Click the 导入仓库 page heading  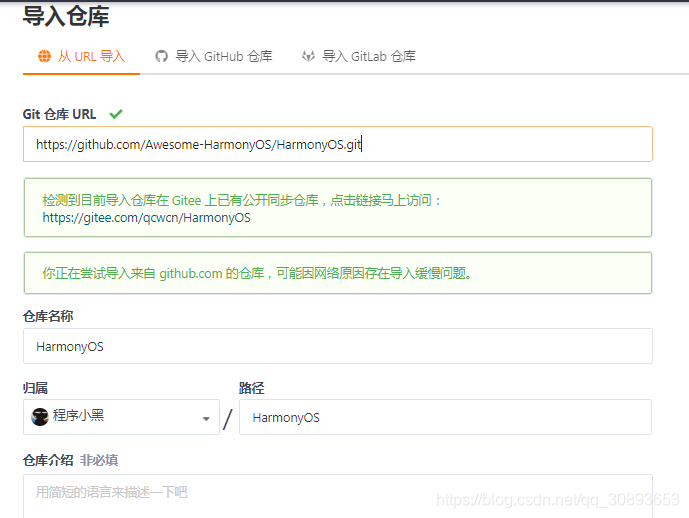[x=66, y=17]
